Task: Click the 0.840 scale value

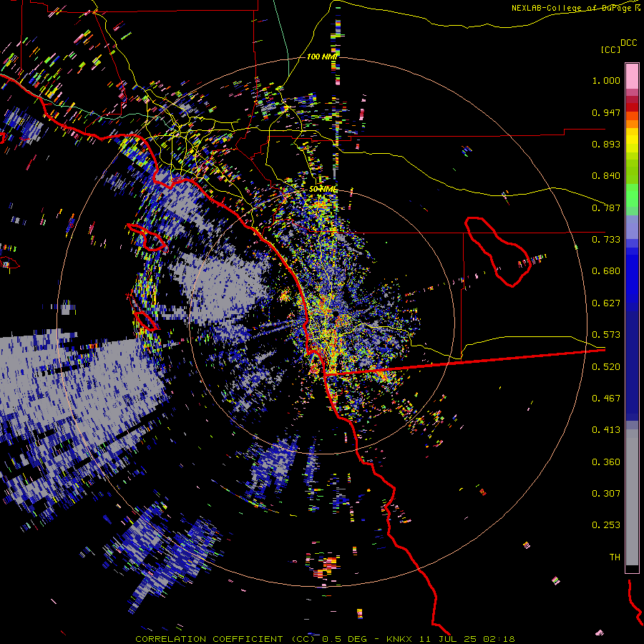Action: (606, 176)
